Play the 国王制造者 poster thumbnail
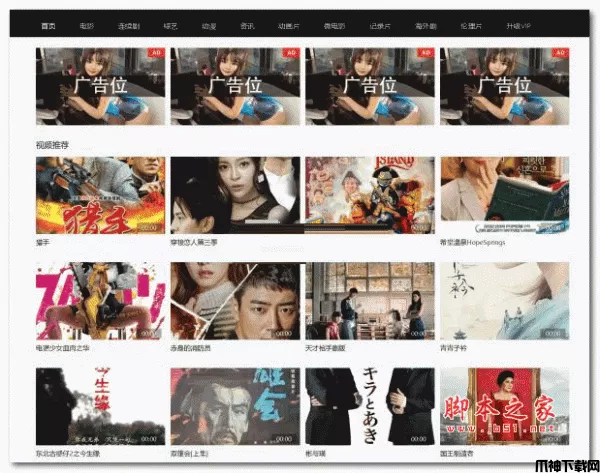This screenshot has height=473, width=600. [x=505, y=406]
